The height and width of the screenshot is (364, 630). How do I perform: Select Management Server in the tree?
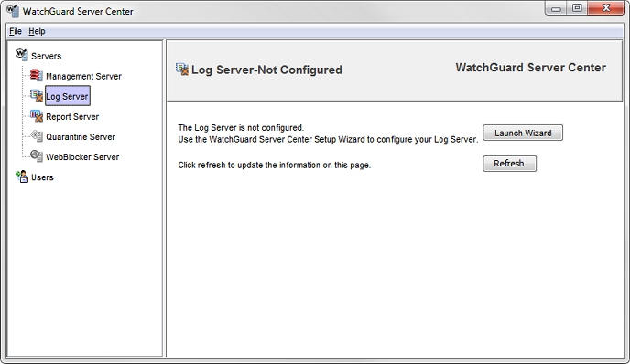click(83, 76)
